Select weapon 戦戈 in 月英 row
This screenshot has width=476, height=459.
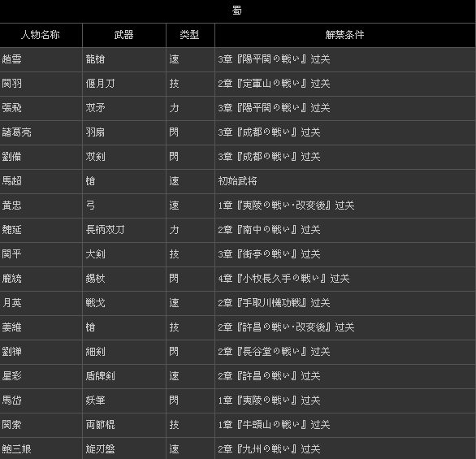pos(95,303)
